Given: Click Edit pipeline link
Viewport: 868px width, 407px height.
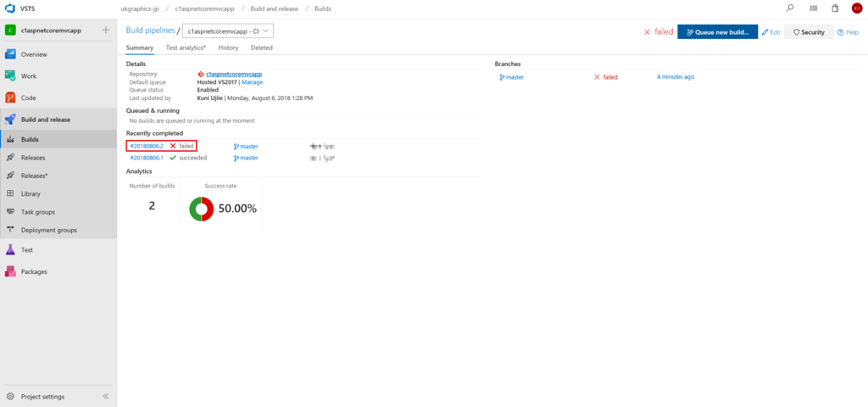Looking at the screenshot, I should click(x=771, y=32).
